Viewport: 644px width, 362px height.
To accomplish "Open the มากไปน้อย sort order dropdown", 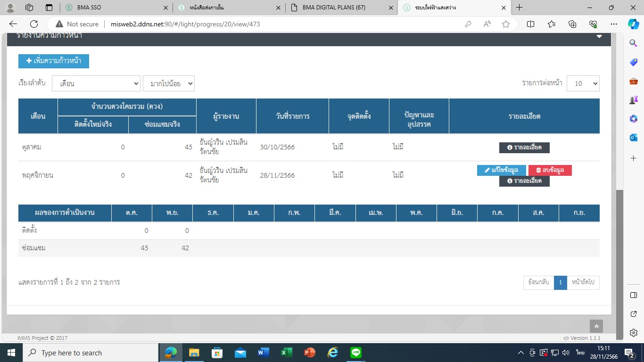I will pos(169,83).
